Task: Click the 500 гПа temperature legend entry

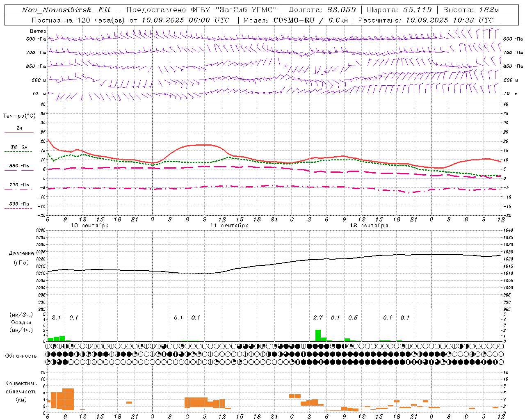Action: click(x=19, y=205)
